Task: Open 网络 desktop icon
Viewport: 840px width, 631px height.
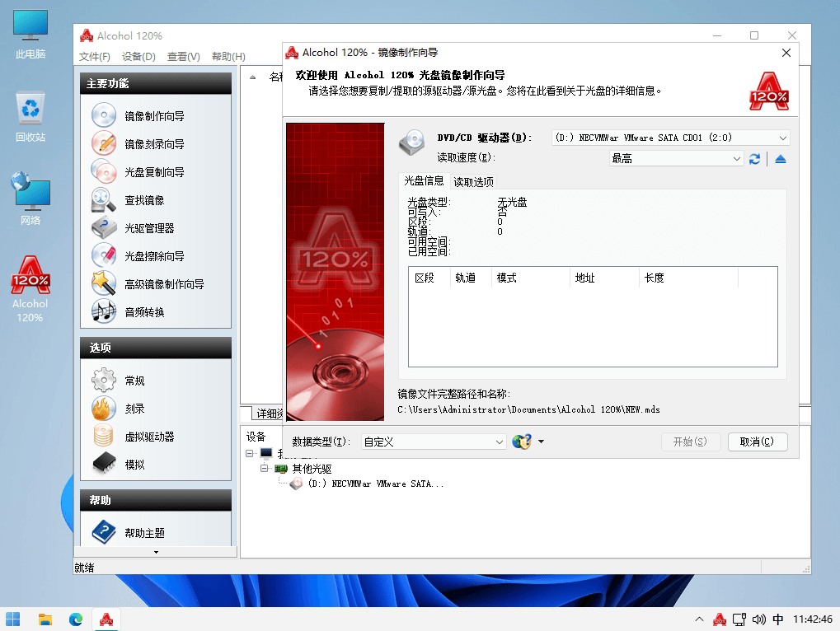Action: (30, 199)
